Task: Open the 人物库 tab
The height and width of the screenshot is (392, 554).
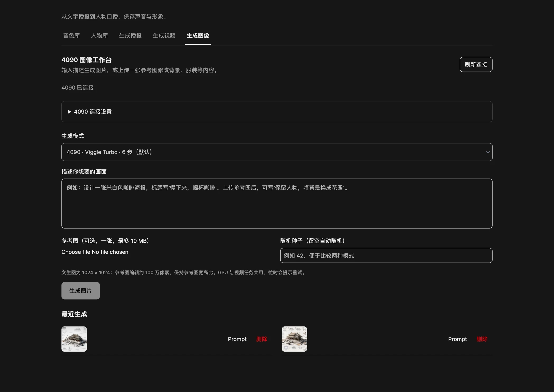Action: [x=99, y=36]
